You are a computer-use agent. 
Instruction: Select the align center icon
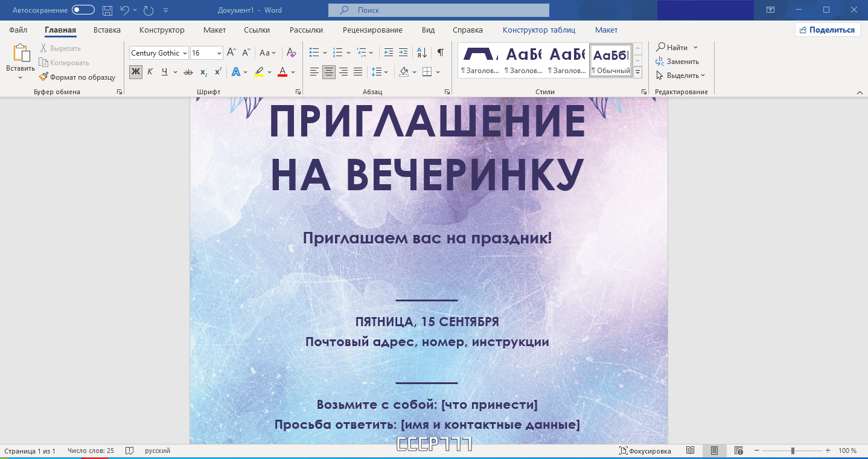tap(329, 72)
